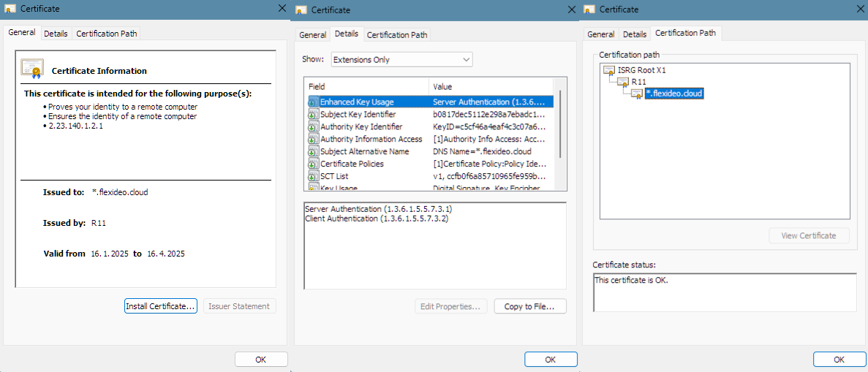Click the extensions list vertical scrollbar
868x372 pixels.
click(561, 124)
